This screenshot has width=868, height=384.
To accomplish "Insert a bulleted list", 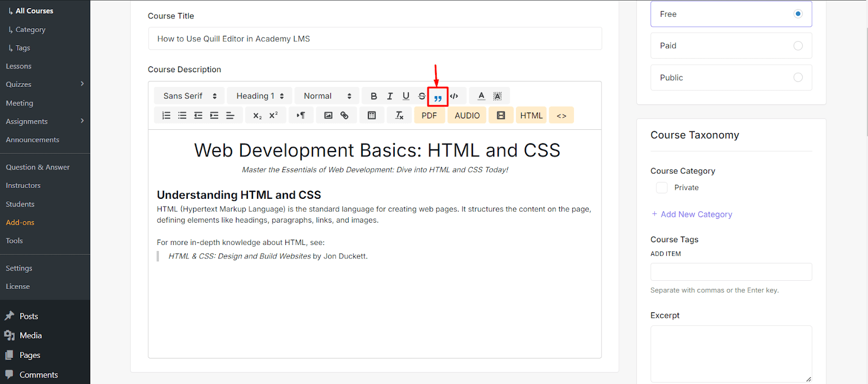I will (182, 115).
